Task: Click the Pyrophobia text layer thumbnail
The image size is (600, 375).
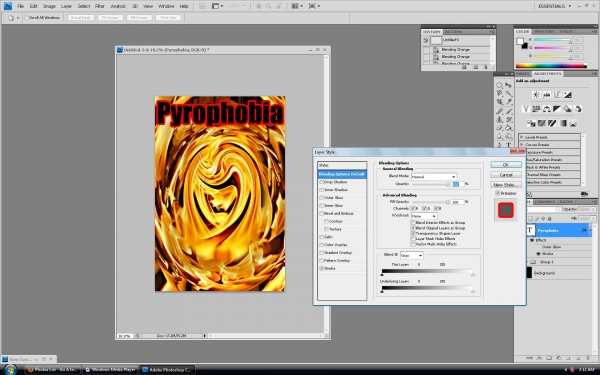Action: [531, 230]
